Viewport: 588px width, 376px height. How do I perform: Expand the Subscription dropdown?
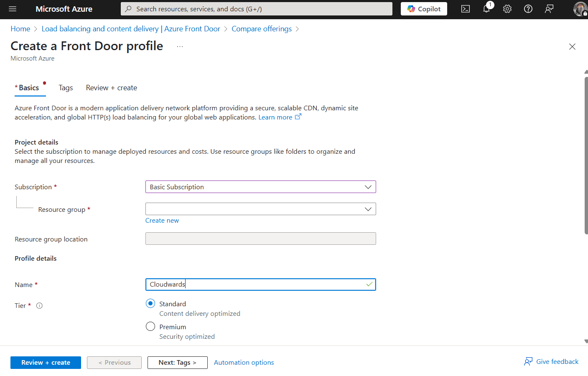click(x=261, y=187)
